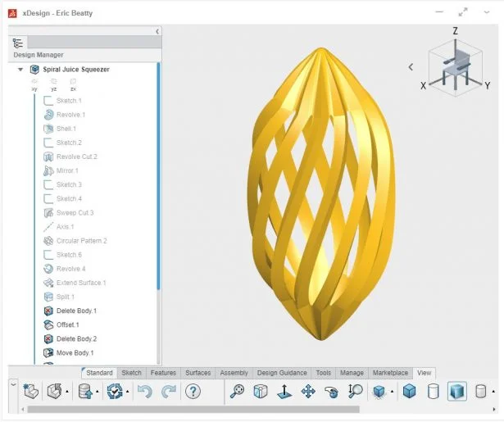Collapse the Design Manager side panel
504x422 pixels.
157,31
